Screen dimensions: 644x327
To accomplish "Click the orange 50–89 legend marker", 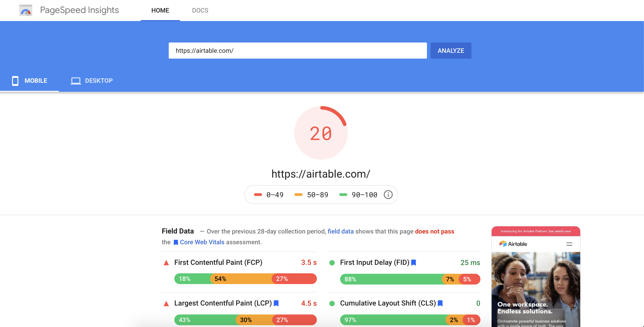I will (x=298, y=195).
